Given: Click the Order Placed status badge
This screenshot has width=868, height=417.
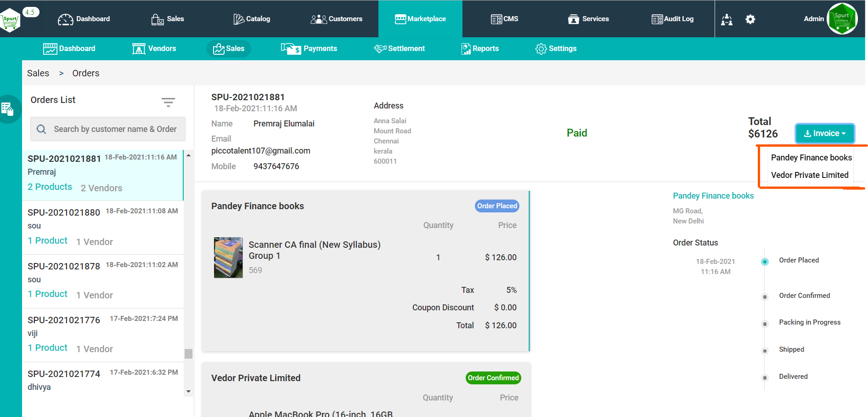Looking at the screenshot, I should (497, 206).
